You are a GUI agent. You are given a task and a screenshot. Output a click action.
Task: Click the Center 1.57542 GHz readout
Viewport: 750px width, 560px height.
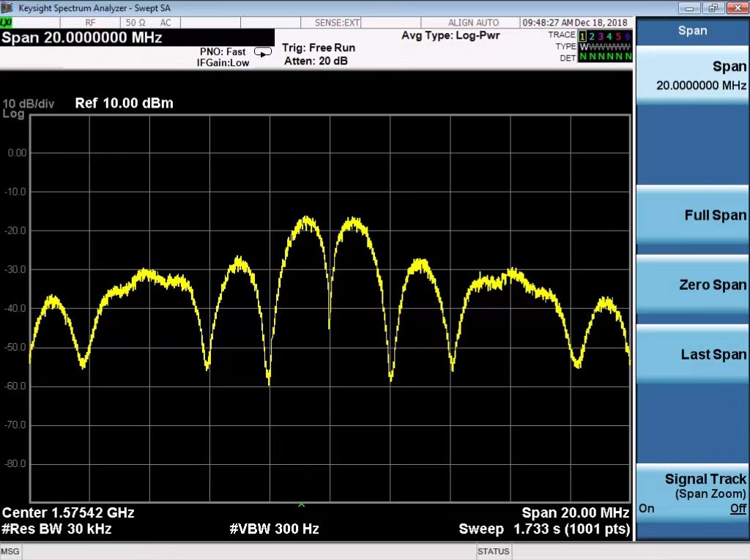click(x=68, y=512)
